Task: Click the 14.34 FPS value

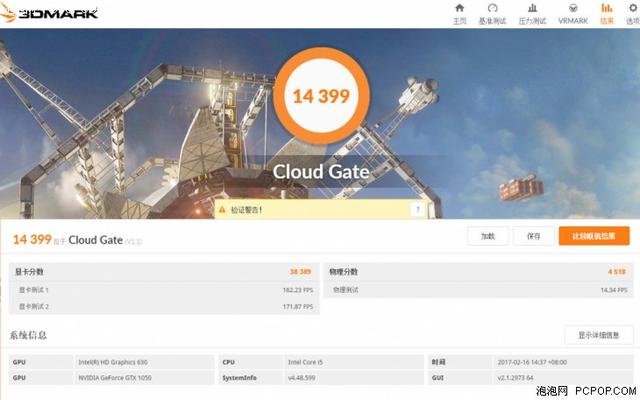Action: click(614, 290)
